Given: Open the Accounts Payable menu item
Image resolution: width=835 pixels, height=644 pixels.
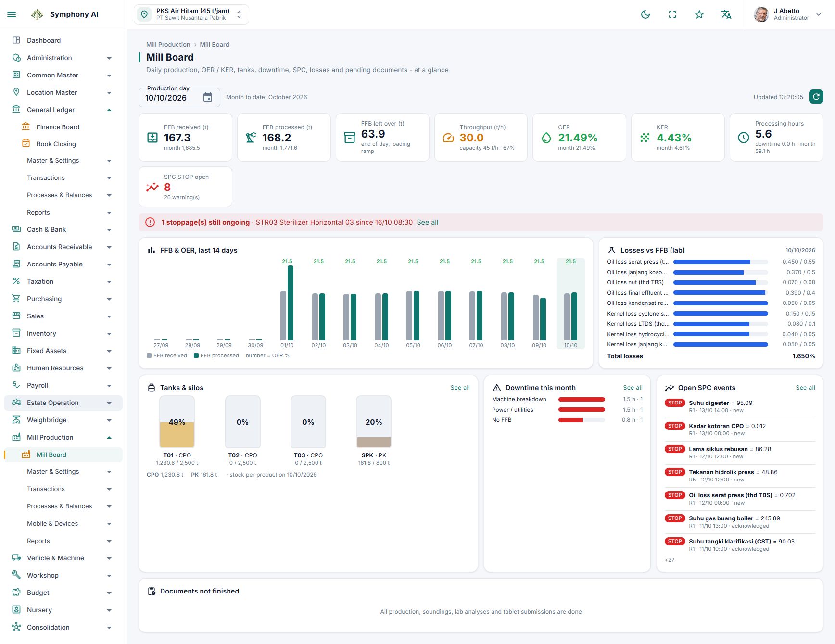Looking at the screenshot, I should (x=63, y=264).
